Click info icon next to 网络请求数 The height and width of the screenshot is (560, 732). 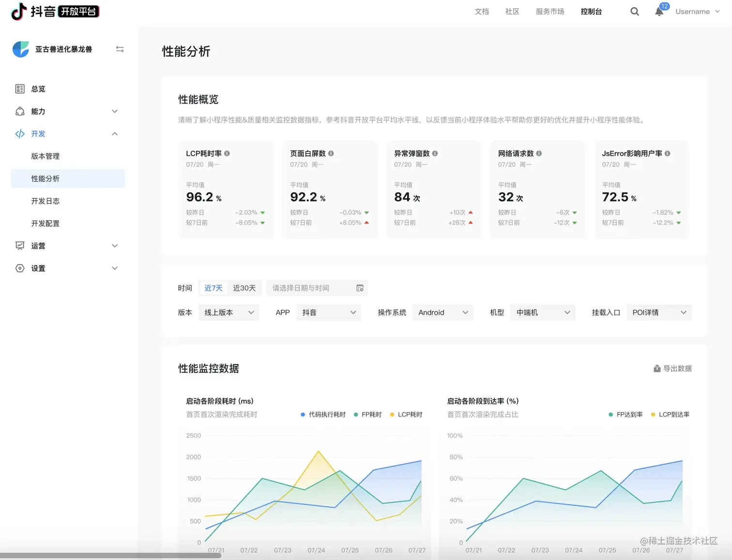pyautogui.click(x=539, y=153)
